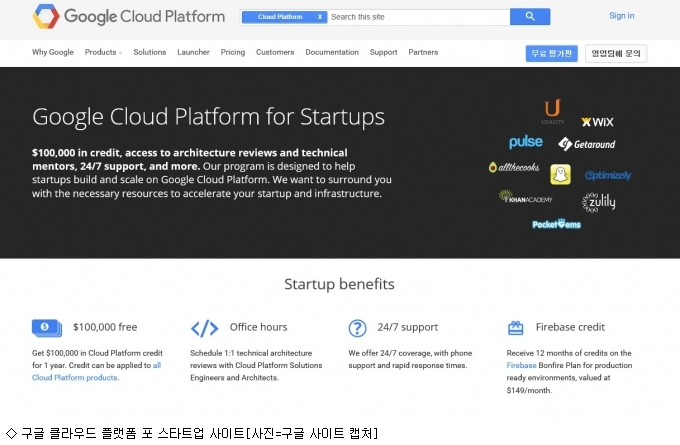Click the $100,000 free heading
680x445 pixels.
pyautogui.click(x=105, y=327)
